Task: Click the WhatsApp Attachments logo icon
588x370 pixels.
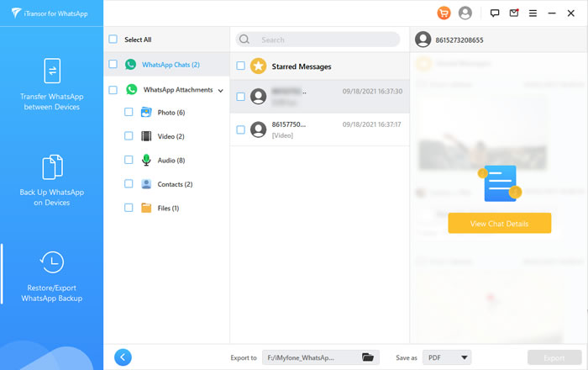Action: click(131, 89)
